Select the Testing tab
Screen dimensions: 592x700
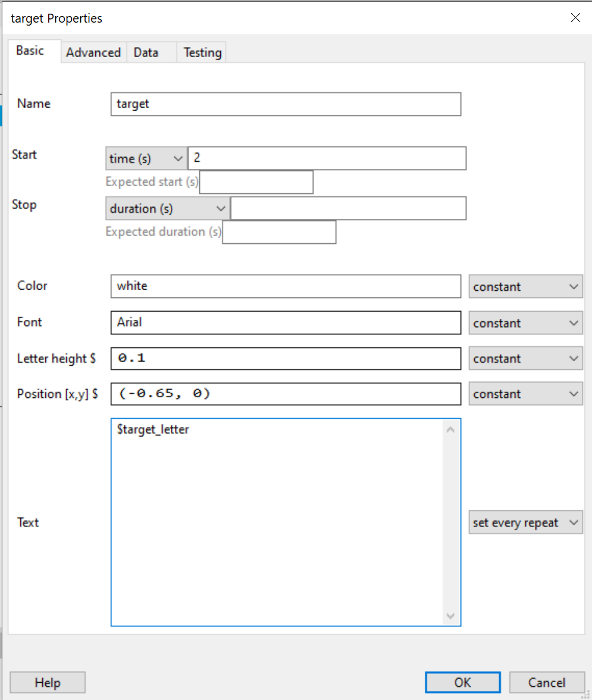click(202, 52)
